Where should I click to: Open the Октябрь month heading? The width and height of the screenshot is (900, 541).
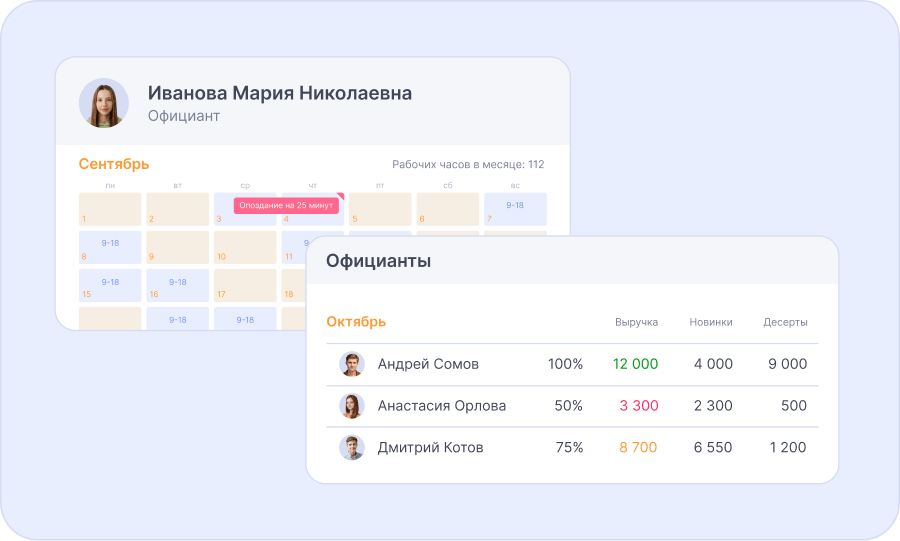356,322
